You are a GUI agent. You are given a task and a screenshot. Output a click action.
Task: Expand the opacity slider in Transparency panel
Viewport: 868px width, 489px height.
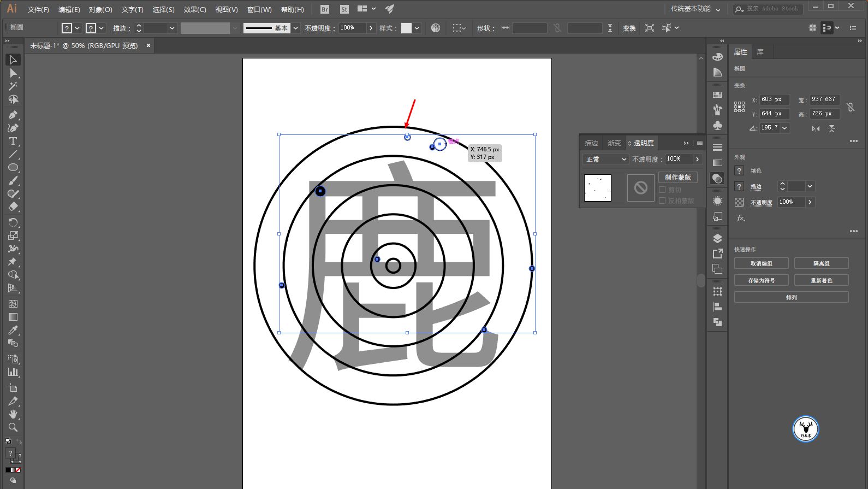point(697,159)
